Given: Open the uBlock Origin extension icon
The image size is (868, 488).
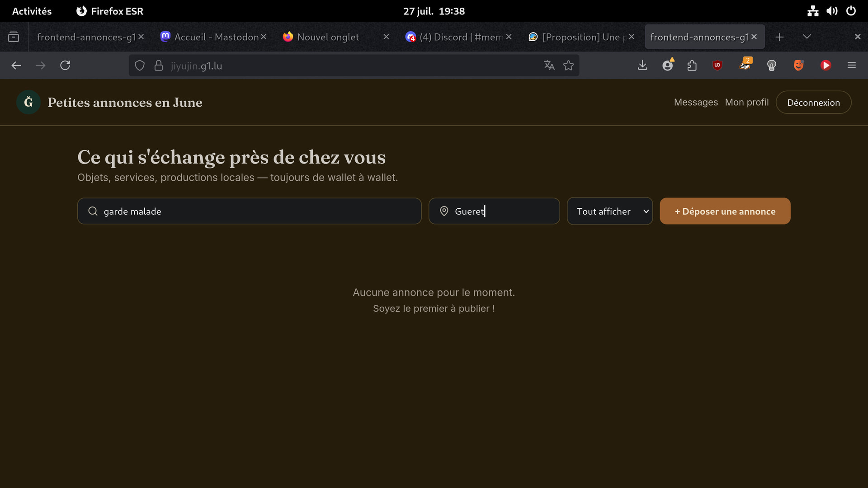Looking at the screenshot, I should click(x=717, y=66).
